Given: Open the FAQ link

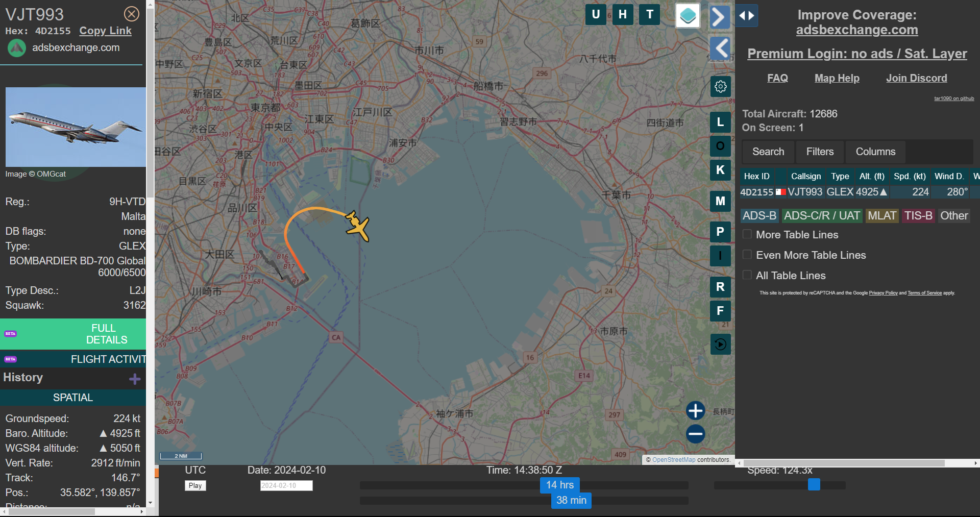Looking at the screenshot, I should (x=777, y=78).
